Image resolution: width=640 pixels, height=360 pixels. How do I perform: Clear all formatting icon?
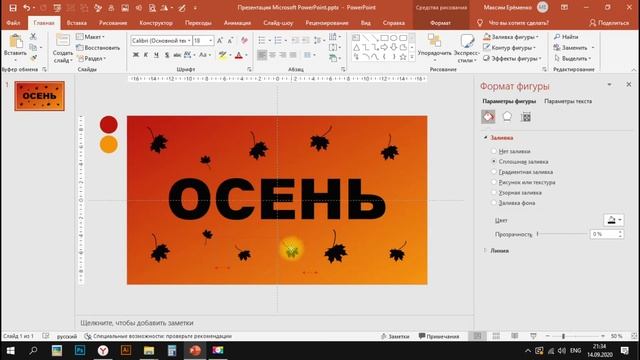pyautogui.click(x=244, y=40)
